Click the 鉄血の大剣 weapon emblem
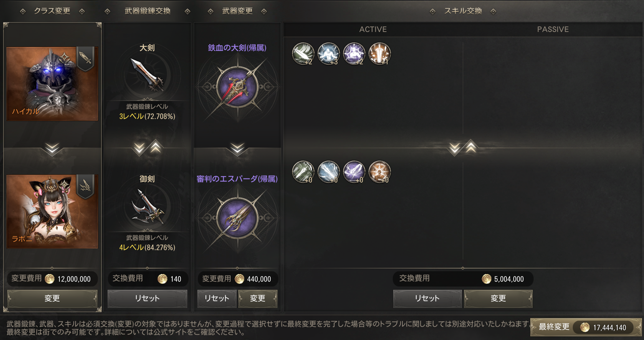644x340 pixels. click(x=237, y=87)
